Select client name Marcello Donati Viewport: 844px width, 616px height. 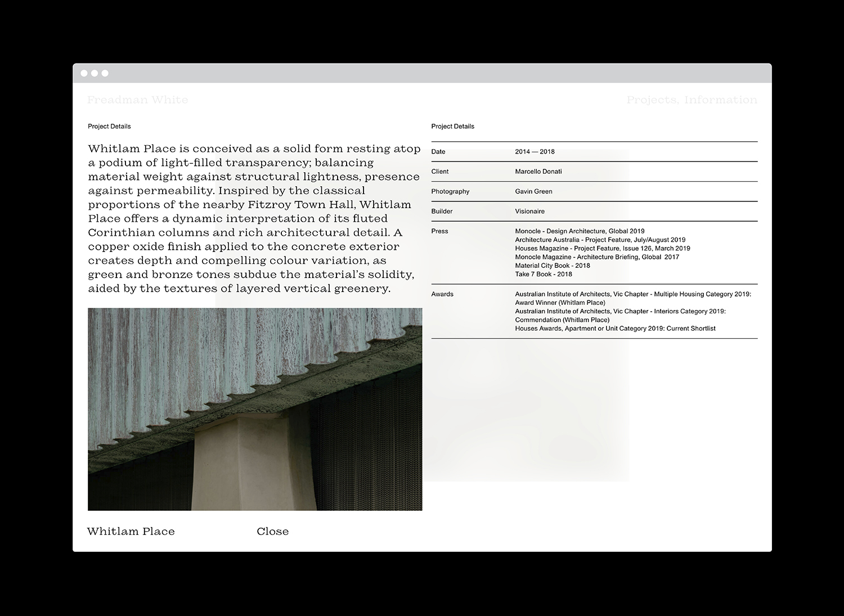[x=538, y=172]
